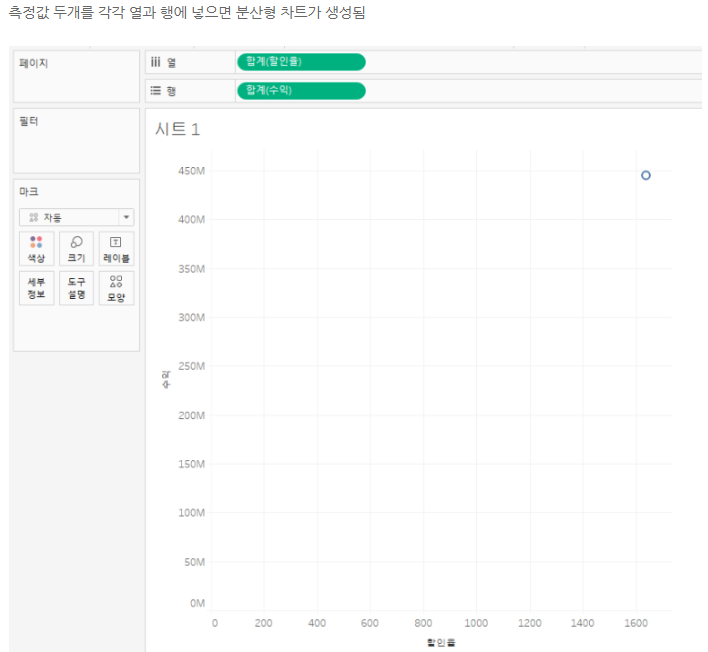Click the scatter plot circle mark
Screen dimensions: 708x652
pos(646,175)
